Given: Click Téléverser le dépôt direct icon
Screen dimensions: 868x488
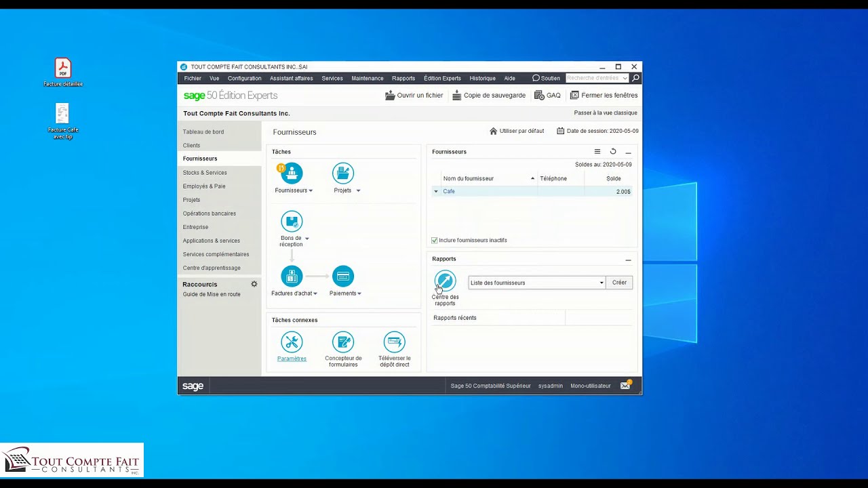Looking at the screenshot, I should click(394, 342).
